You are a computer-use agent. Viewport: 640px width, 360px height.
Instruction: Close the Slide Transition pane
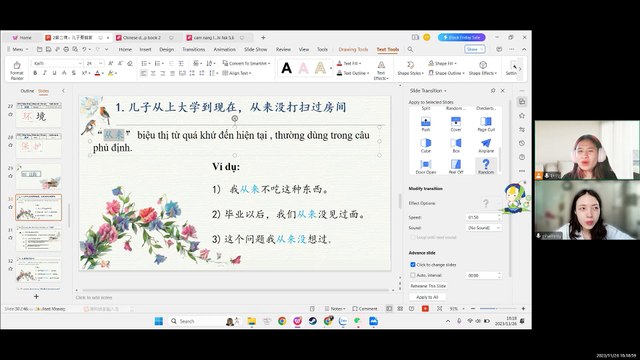pos(502,91)
